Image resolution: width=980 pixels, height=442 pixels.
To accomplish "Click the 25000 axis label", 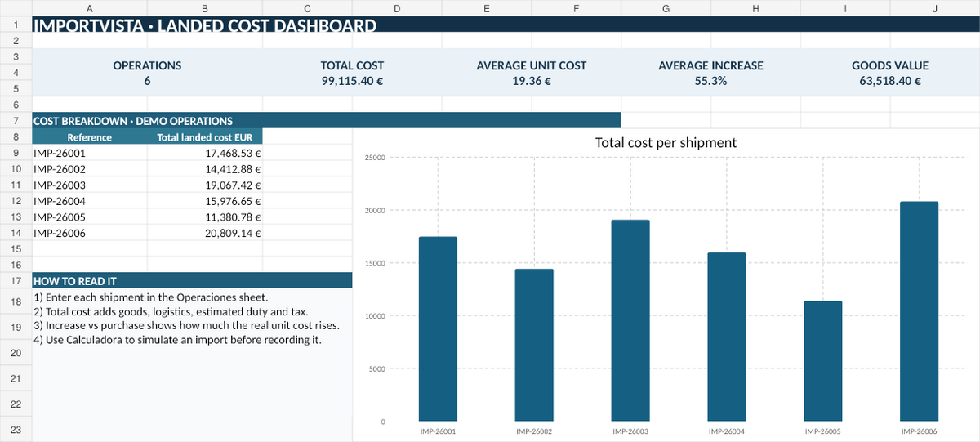I will click(x=375, y=158).
